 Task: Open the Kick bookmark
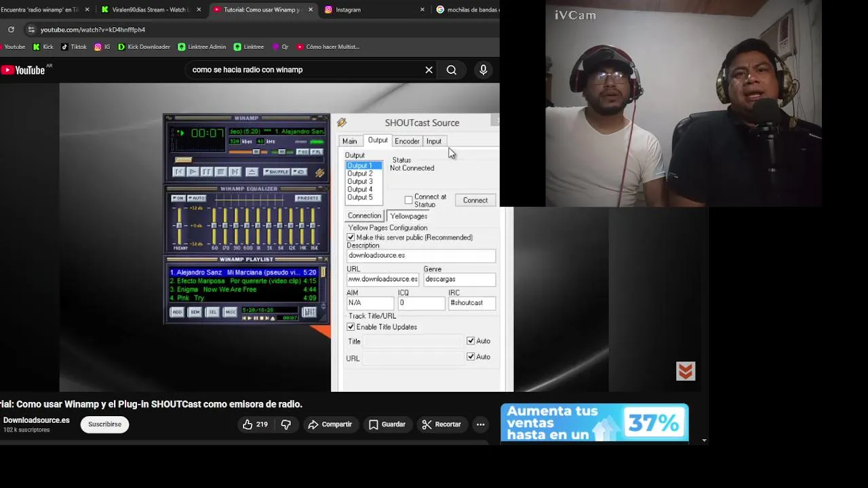click(43, 47)
